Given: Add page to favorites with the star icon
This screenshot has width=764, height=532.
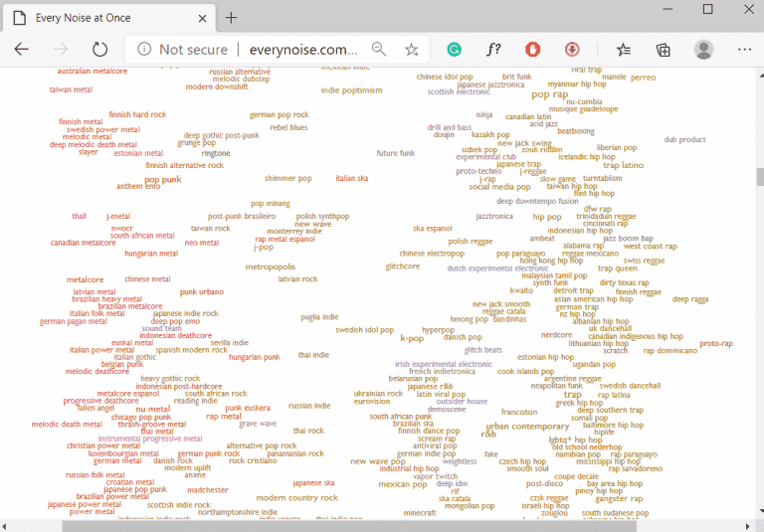Looking at the screenshot, I should pyautogui.click(x=411, y=49).
